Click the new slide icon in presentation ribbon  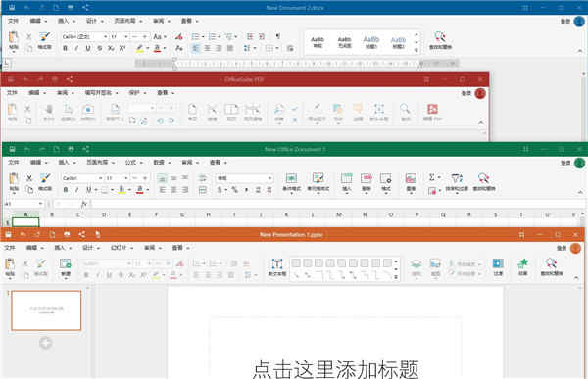[x=66, y=267]
